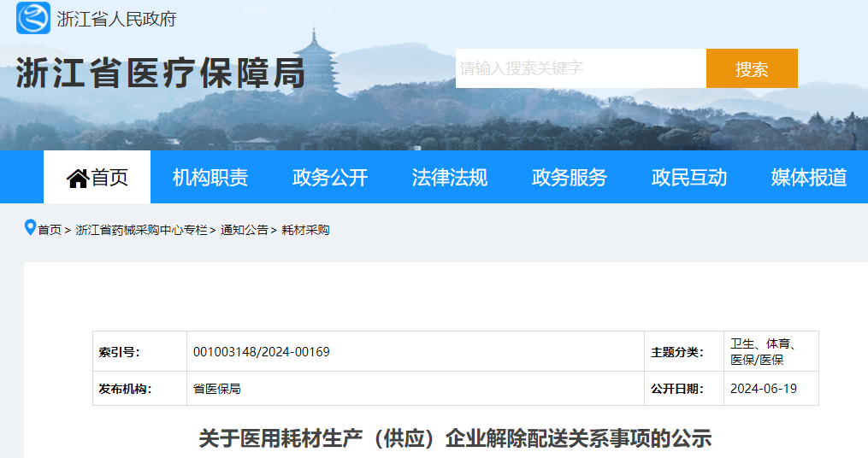
Task: Open the 政务服务 navigation item
Action: click(570, 178)
